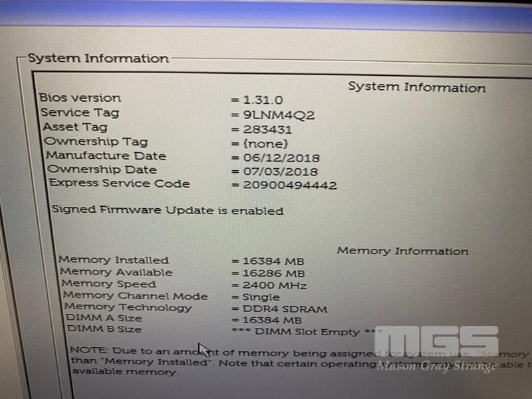The image size is (532, 399).
Task: Click the Signed Firmware Update is enabled text
Action: (168, 210)
